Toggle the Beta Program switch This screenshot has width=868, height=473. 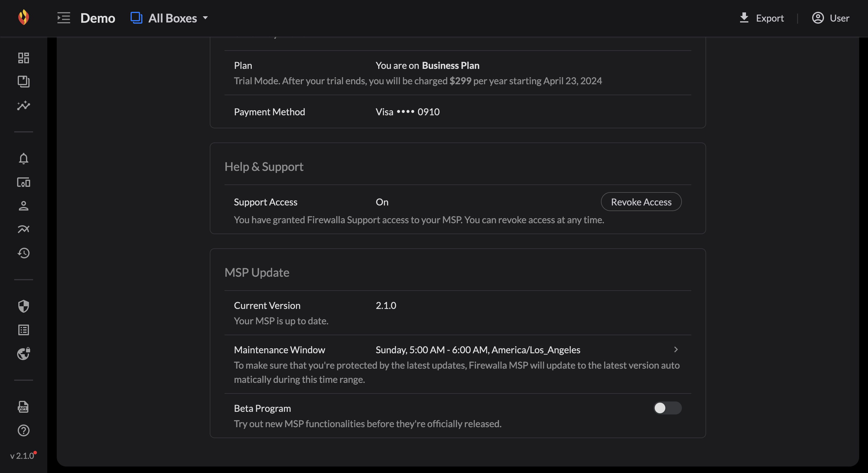667,408
